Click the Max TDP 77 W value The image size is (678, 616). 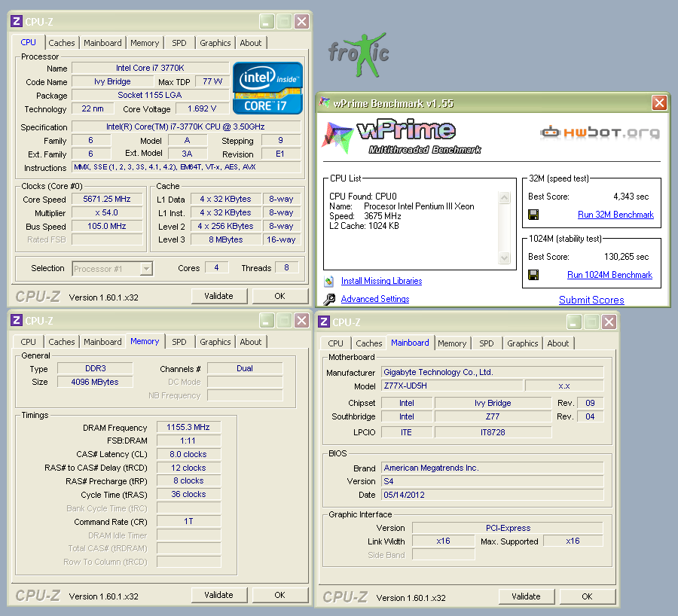(212, 81)
